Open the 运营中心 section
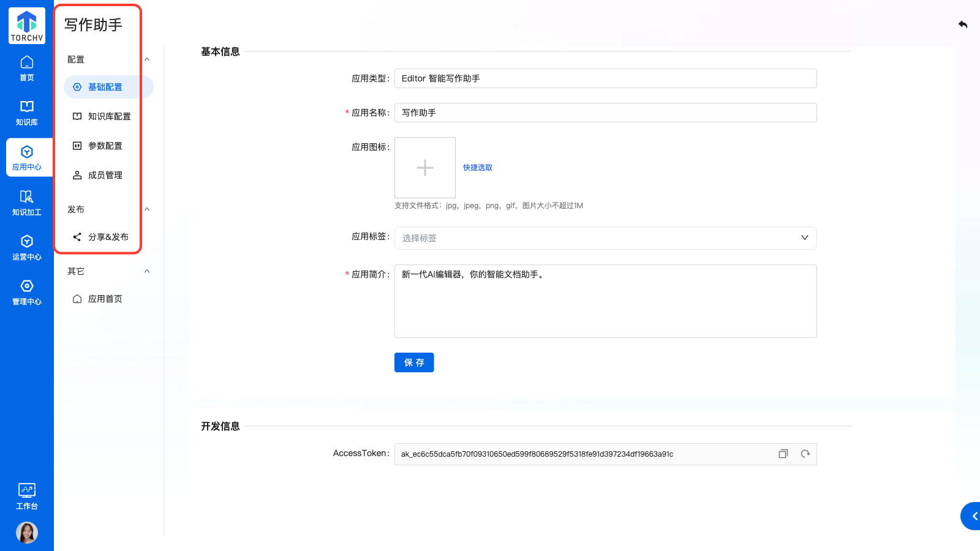This screenshot has width=980, height=551. [x=27, y=247]
